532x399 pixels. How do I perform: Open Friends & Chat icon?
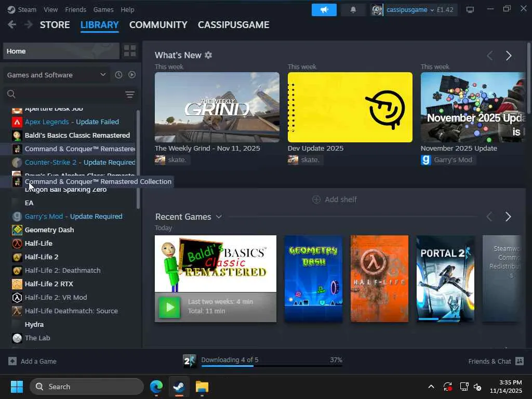coord(520,361)
